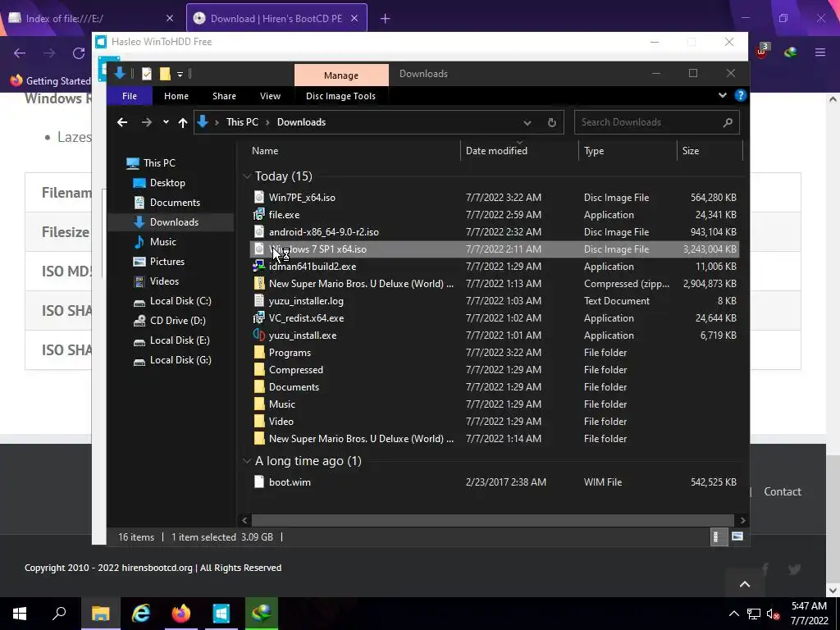Open Internet Explorer from the taskbar
Screen dimensions: 840x630
(141, 614)
